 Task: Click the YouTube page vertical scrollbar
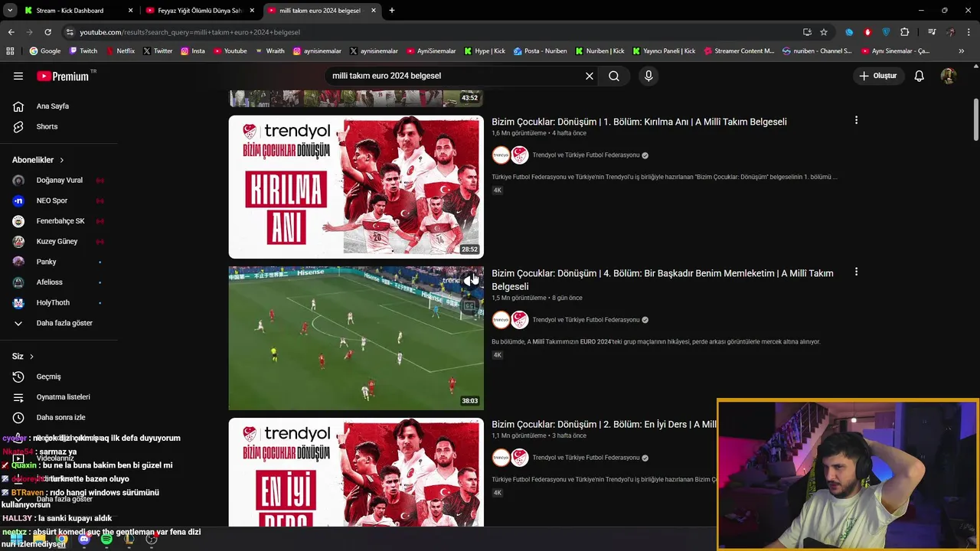coord(976,120)
